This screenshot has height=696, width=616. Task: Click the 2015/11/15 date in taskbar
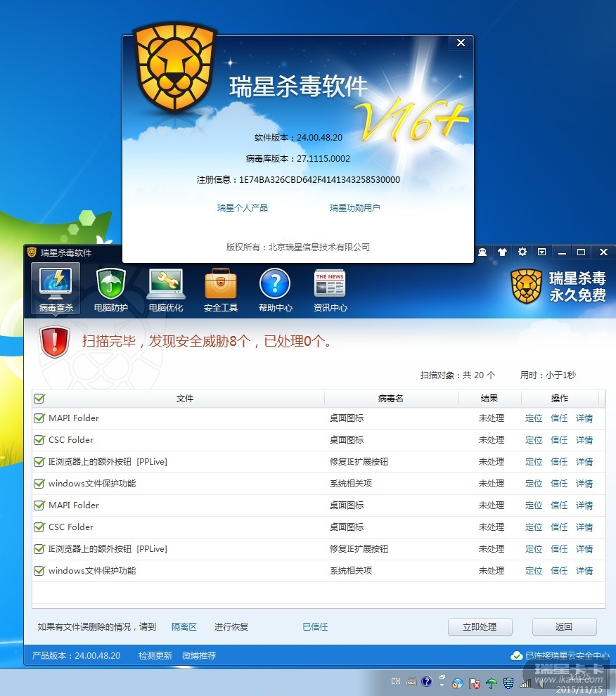(579, 690)
